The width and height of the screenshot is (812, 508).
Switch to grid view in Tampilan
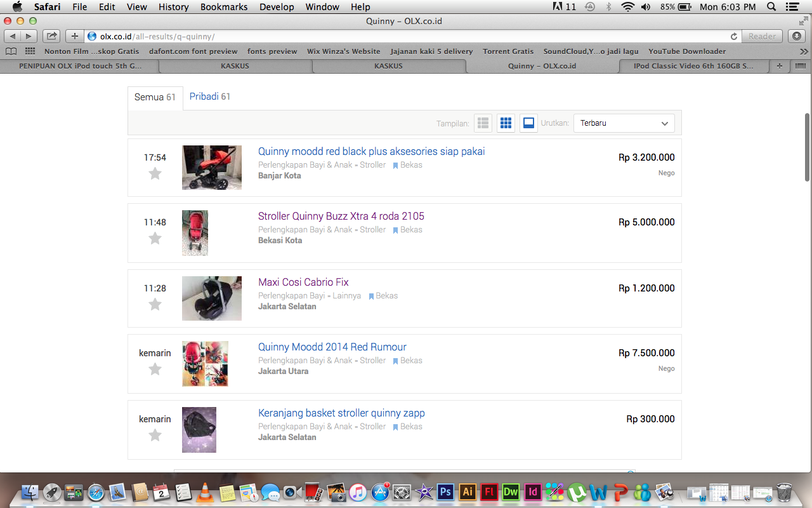click(x=506, y=123)
